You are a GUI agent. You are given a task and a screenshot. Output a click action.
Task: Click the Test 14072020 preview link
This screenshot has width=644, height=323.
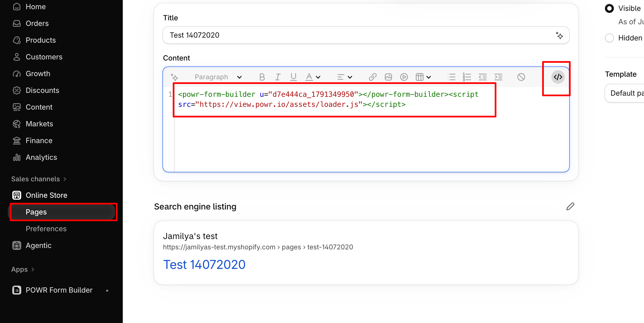pyautogui.click(x=204, y=264)
